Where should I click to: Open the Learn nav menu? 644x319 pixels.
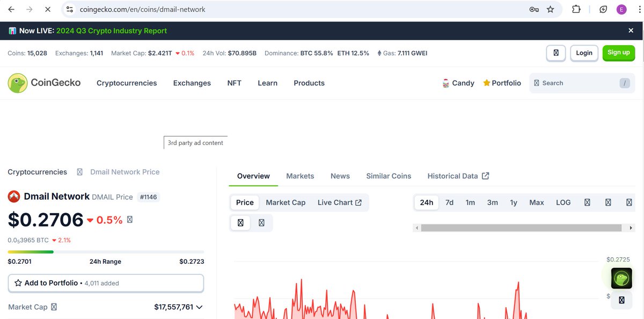point(267,83)
